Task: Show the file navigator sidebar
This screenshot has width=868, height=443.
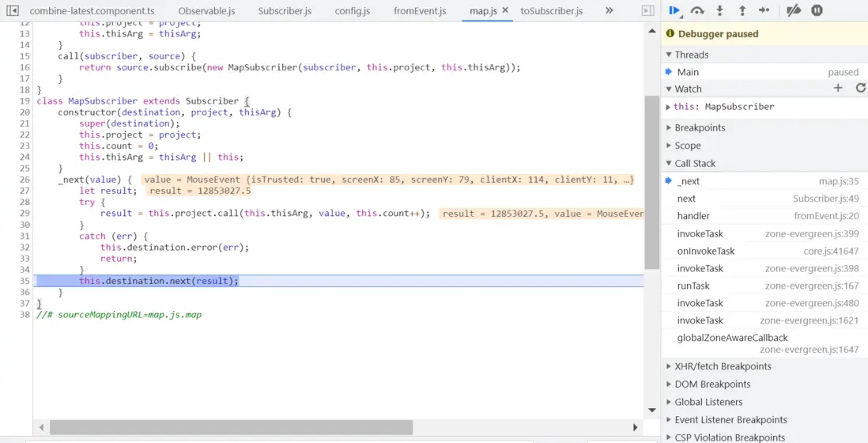Action: tap(13, 11)
